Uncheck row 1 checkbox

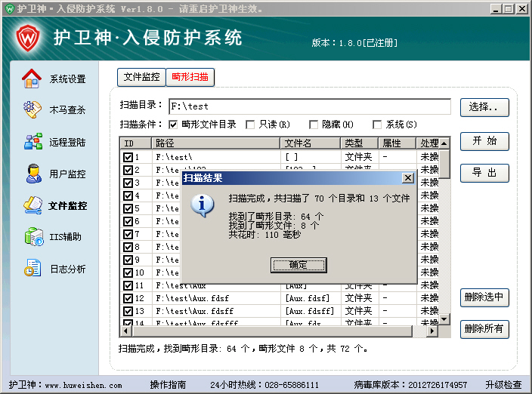(128, 157)
